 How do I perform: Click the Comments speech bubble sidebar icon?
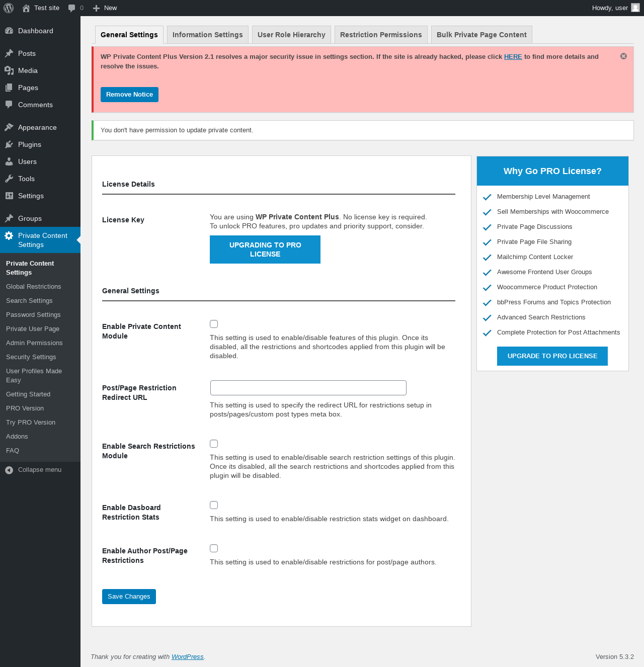[x=9, y=105]
